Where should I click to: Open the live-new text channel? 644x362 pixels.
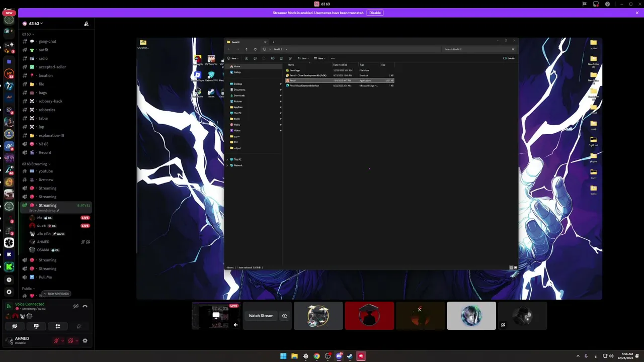tap(56, 179)
